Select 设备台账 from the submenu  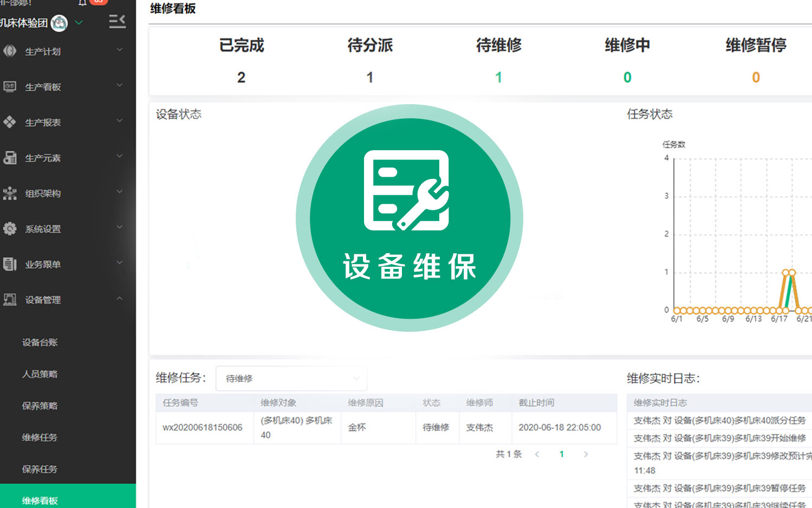pyautogui.click(x=39, y=342)
